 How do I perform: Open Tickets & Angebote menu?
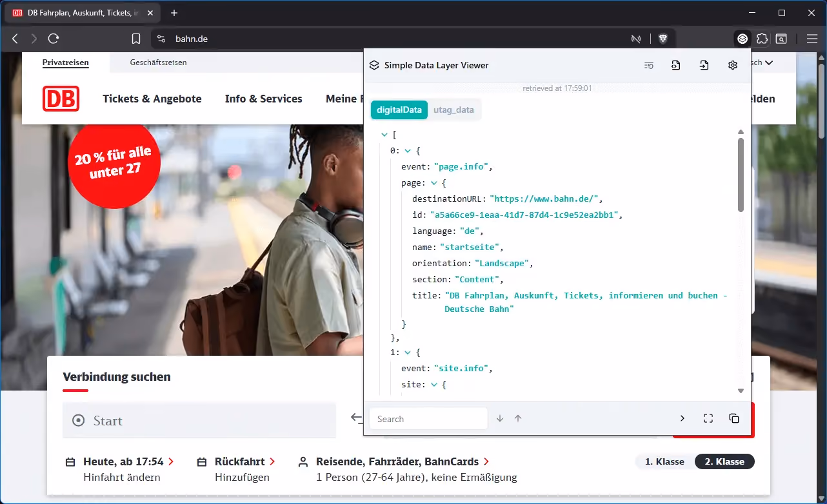(152, 99)
